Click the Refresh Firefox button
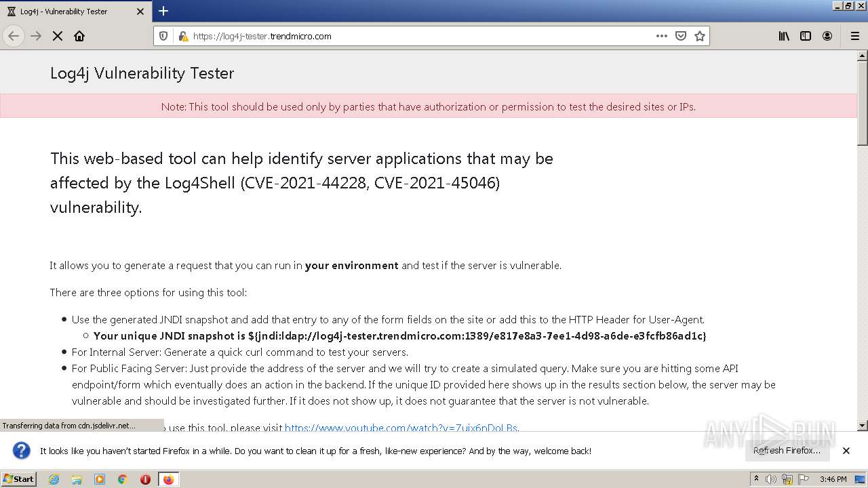The image size is (868, 488). click(787, 451)
